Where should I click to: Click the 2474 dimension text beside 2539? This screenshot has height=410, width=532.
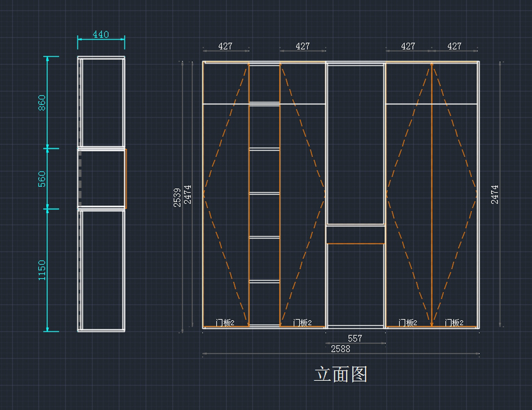pyautogui.click(x=188, y=194)
